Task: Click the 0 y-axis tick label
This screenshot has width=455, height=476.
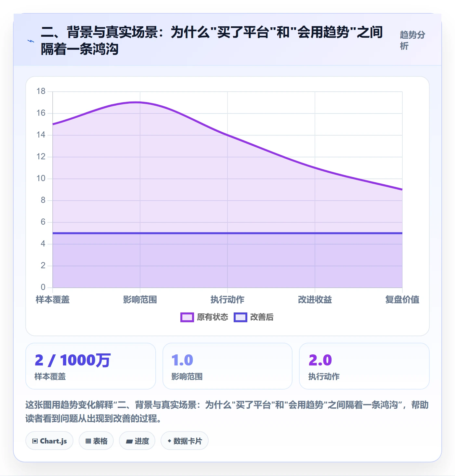Action: tap(43, 287)
